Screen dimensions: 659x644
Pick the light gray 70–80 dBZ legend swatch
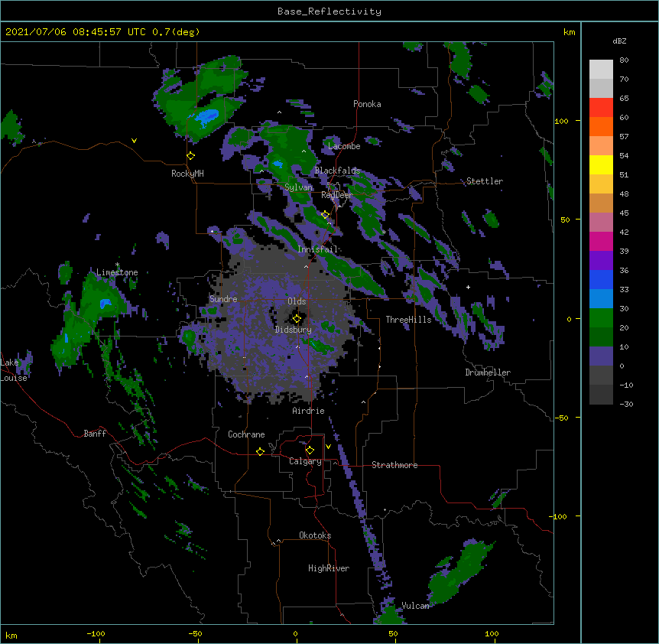click(601, 70)
